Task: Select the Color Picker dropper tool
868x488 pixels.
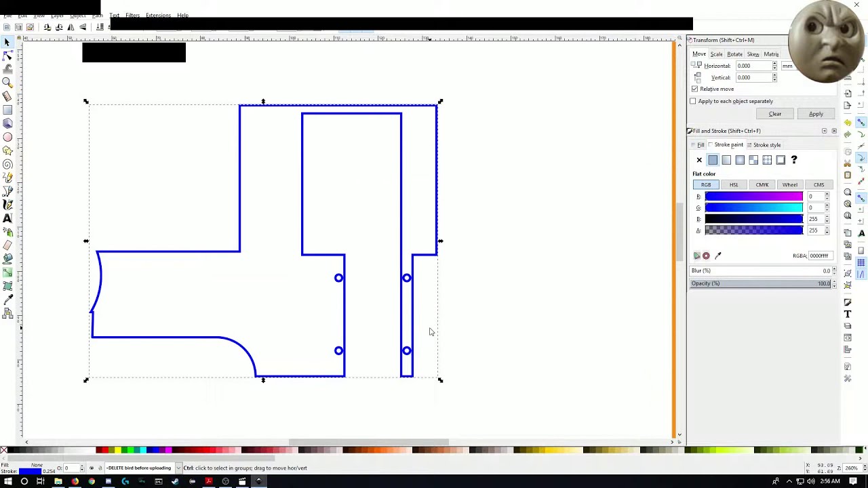Action: click(7, 300)
